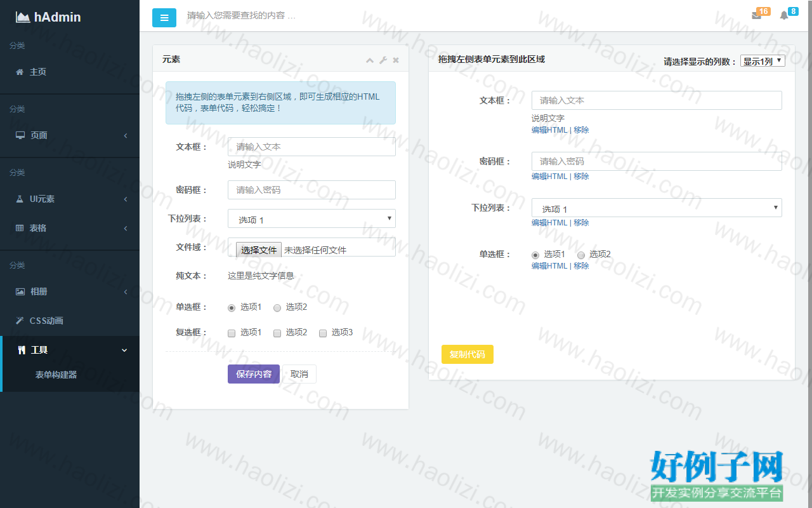Click 编辑HTML under the right 下拉列表

click(x=549, y=223)
